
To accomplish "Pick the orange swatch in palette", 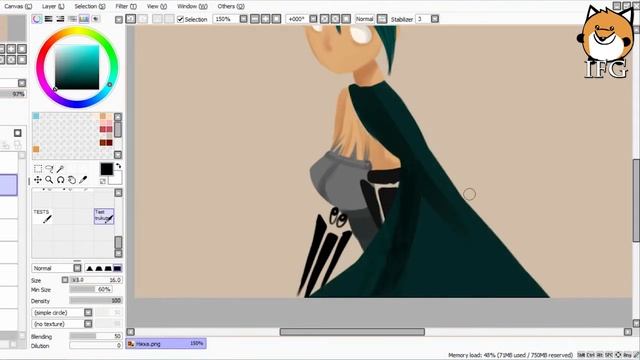I will (36, 149).
